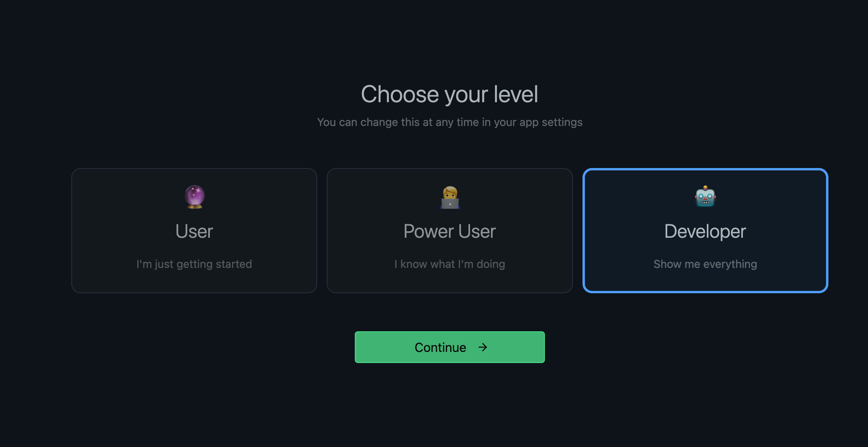Click the crystal ball icon
Image resolution: width=868 pixels, height=447 pixels.
pos(194,197)
